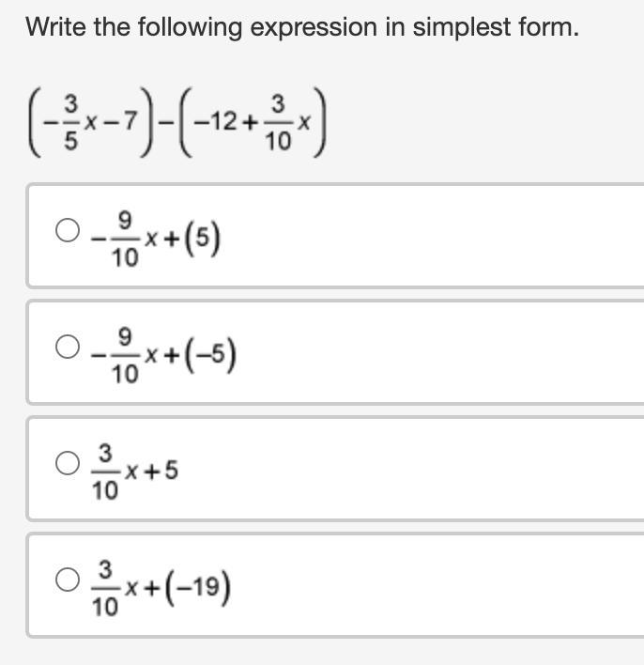
Task: Pick the radio button beside 3/10x+5
Action: (x=68, y=463)
